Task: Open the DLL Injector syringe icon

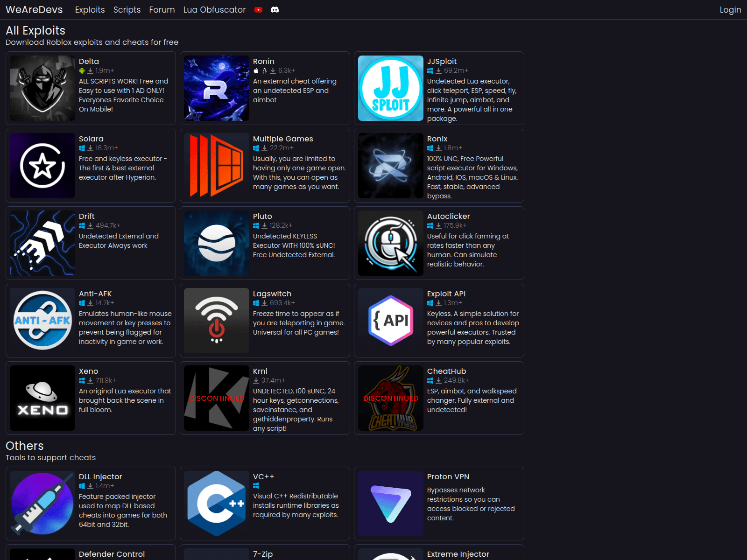Action: click(x=42, y=504)
